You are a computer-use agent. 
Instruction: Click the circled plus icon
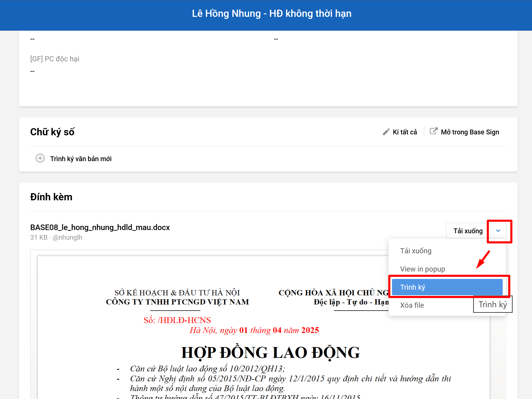click(40, 158)
